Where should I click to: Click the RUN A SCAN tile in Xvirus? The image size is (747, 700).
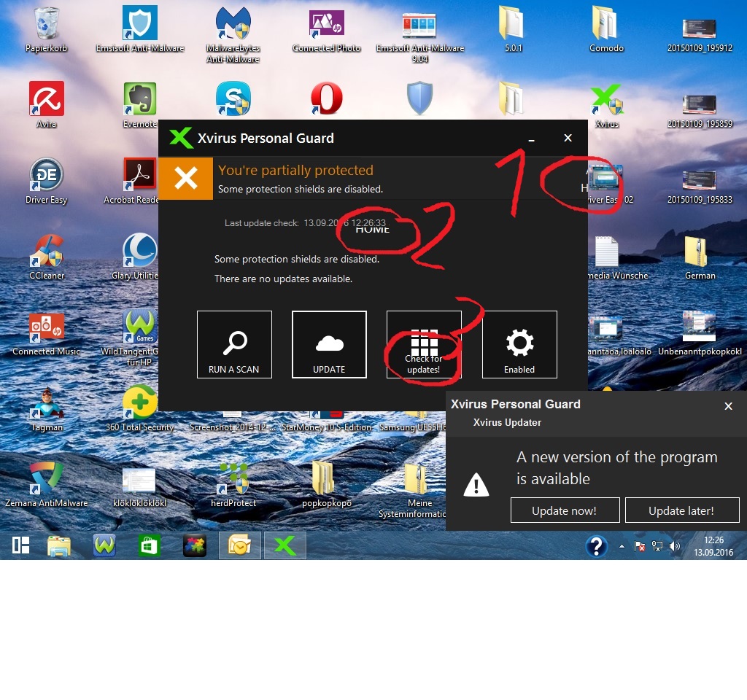(234, 344)
